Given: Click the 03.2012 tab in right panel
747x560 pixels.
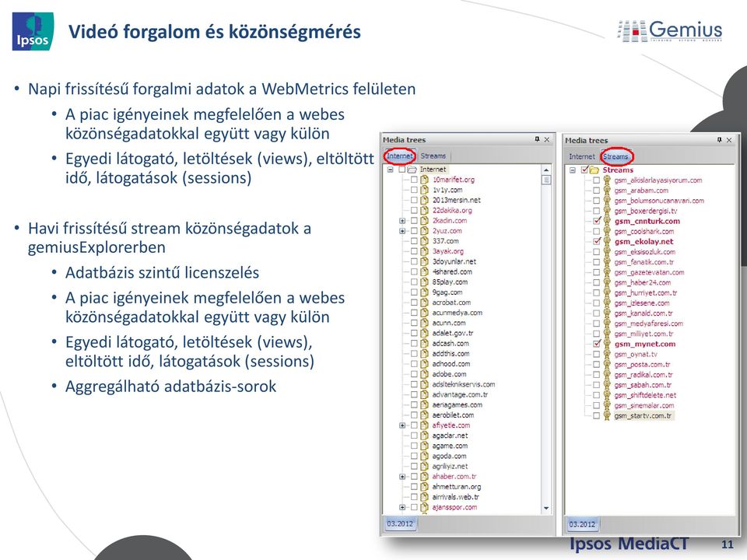Looking at the screenshot, I should coord(582,524).
